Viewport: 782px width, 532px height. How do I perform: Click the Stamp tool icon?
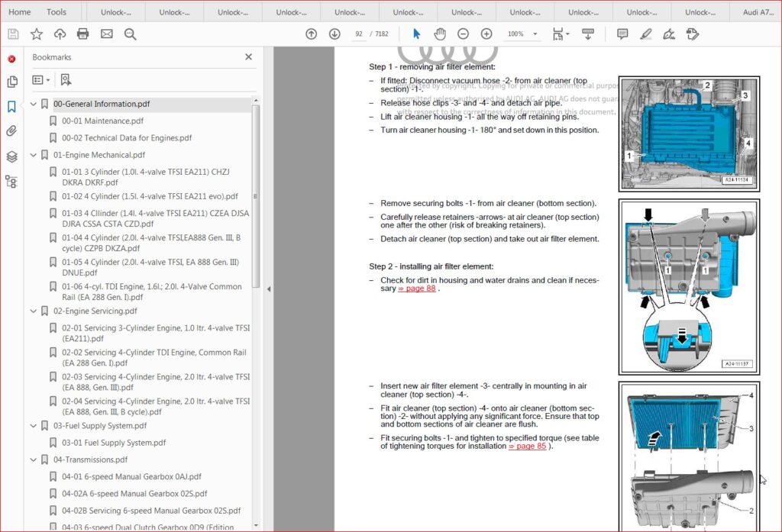point(692,34)
